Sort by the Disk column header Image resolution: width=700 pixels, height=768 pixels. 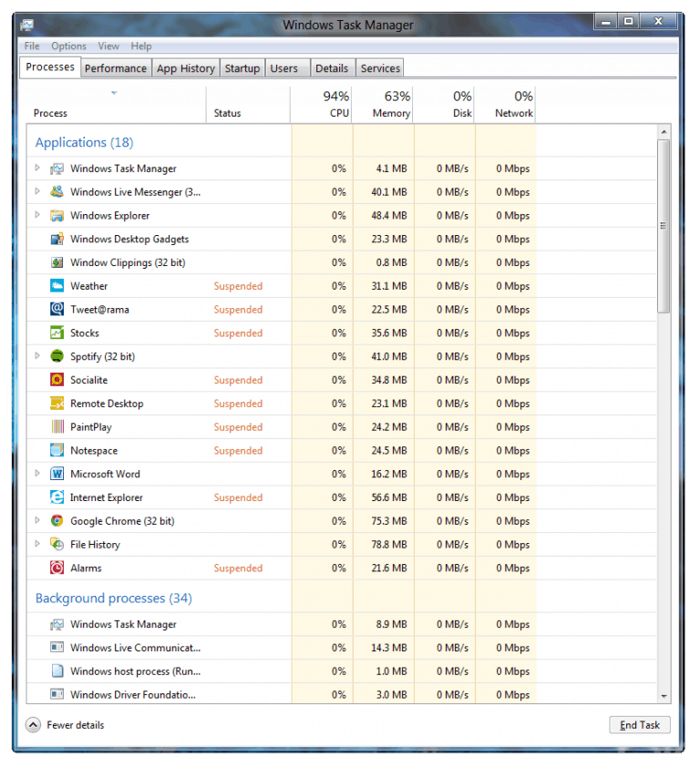(444, 105)
